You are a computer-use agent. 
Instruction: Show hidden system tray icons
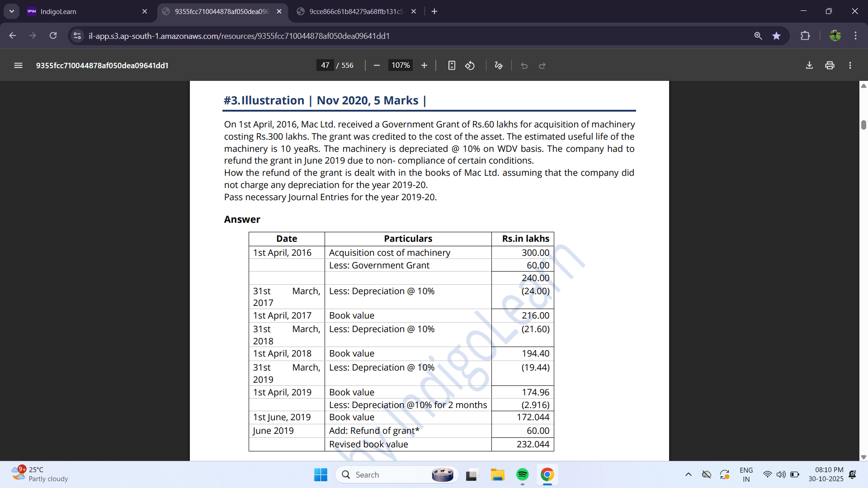[x=688, y=474]
